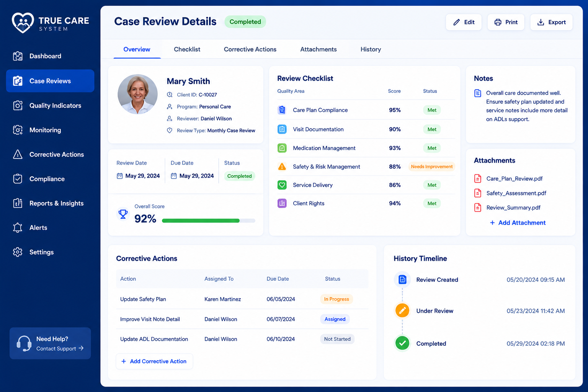Click the Edit button
The width and height of the screenshot is (588, 392).
pyautogui.click(x=464, y=22)
